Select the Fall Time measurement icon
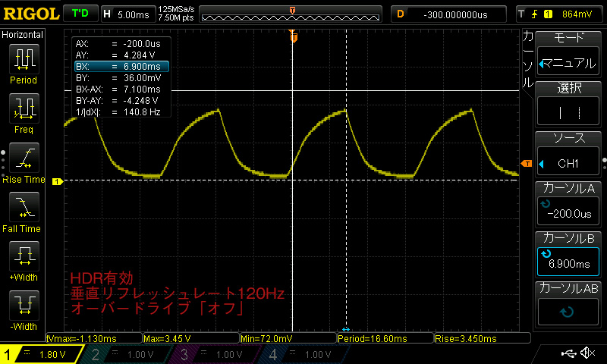Image resolution: width=607 pixels, height=364 pixels. pyautogui.click(x=24, y=207)
